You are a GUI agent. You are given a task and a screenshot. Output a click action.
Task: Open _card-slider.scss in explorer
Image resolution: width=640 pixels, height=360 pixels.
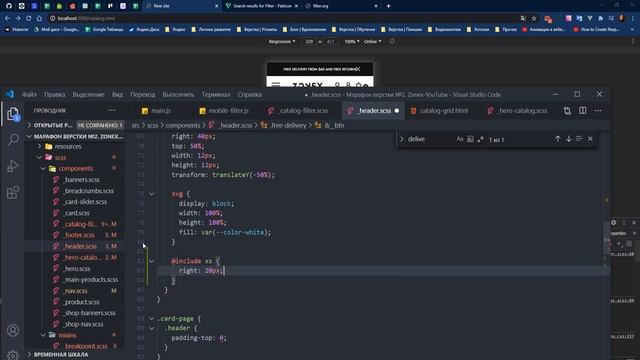click(85, 202)
